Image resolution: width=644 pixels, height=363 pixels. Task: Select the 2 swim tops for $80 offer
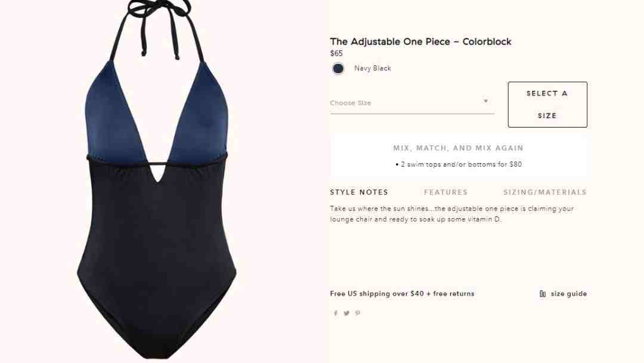point(459,165)
